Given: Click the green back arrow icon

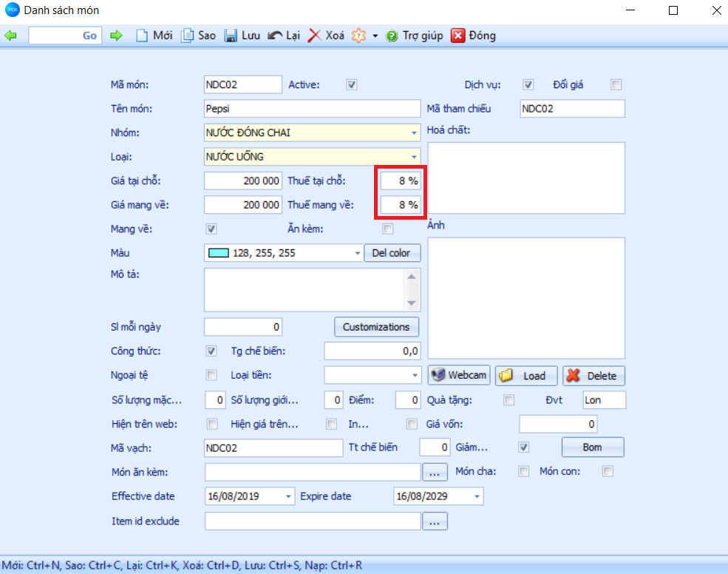Looking at the screenshot, I should point(10,36).
